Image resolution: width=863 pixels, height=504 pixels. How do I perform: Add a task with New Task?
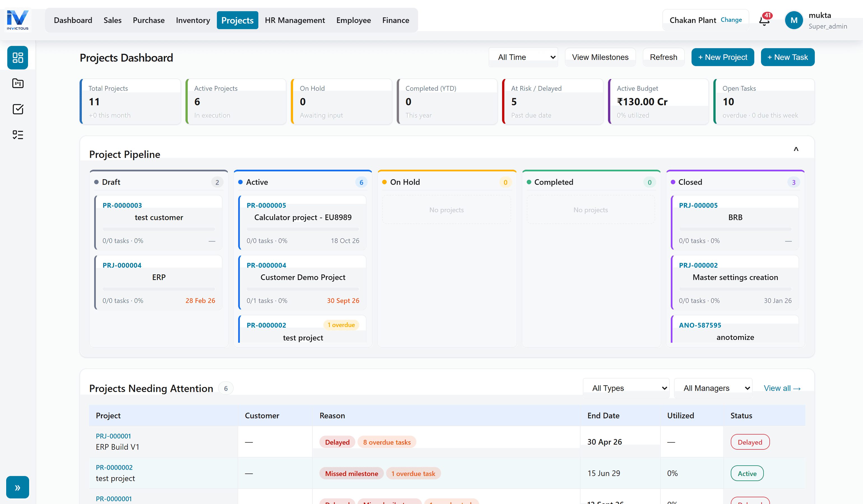[787, 57]
